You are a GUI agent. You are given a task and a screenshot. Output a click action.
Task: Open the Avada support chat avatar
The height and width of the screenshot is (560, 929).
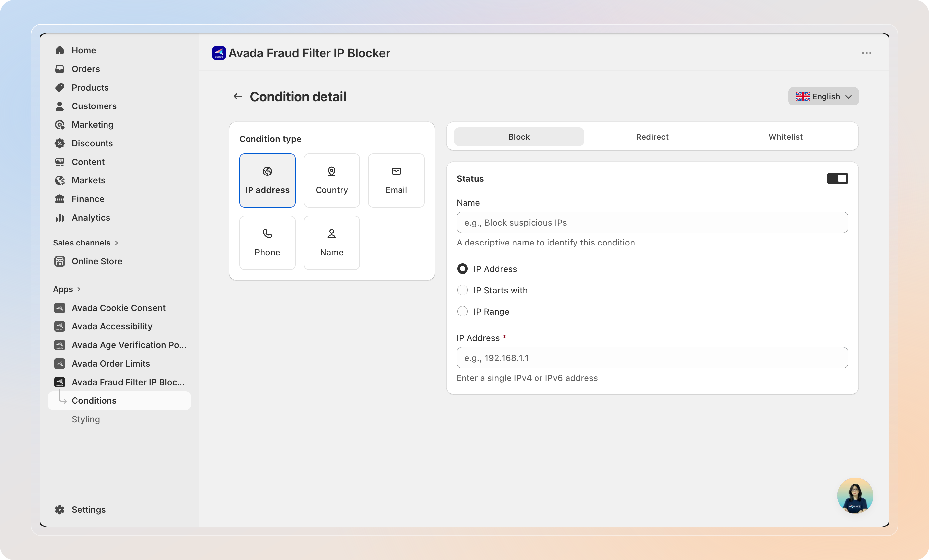click(x=855, y=496)
